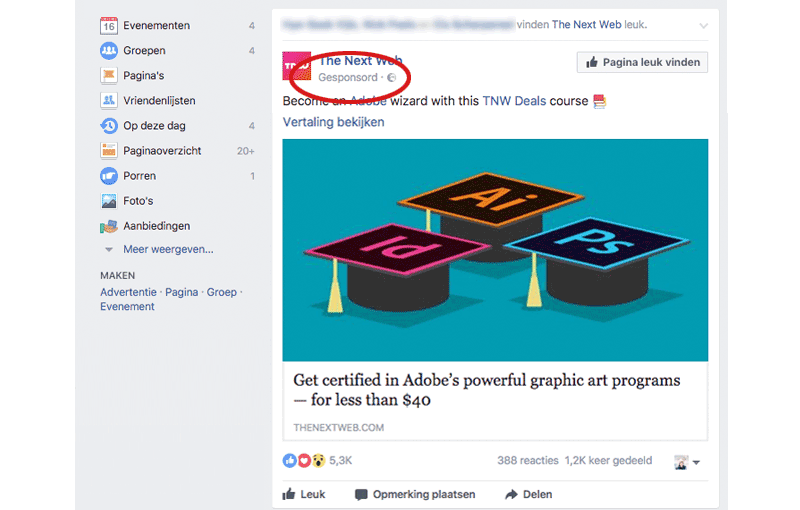Image resolution: width=800 pixels, height=510 pixels.
Task: Expand Meer weergeven list
Action: pyautogui.click(x=168, y=249)
